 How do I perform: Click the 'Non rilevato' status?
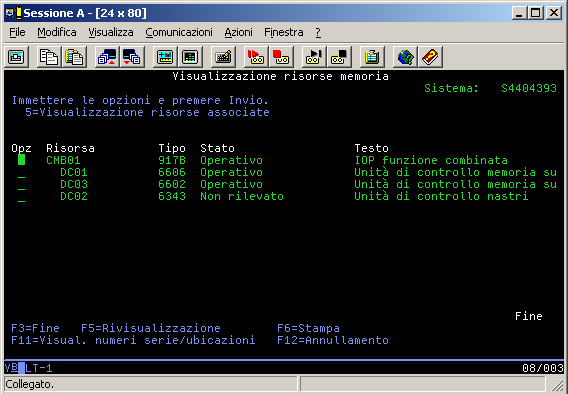[x=242, y=196]
